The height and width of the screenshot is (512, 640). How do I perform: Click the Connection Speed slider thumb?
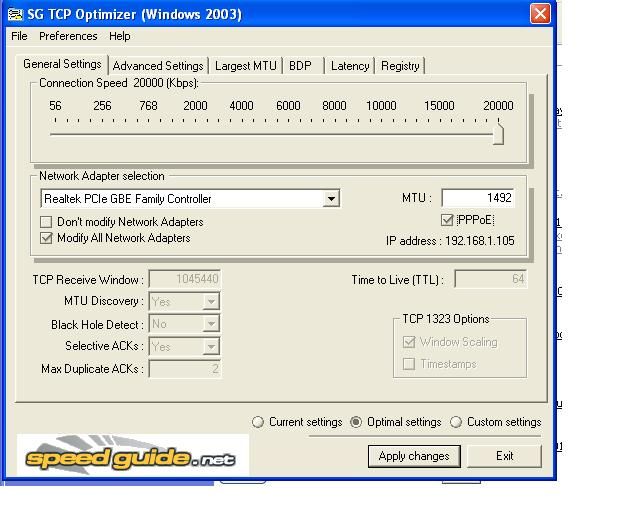[498, 134]
